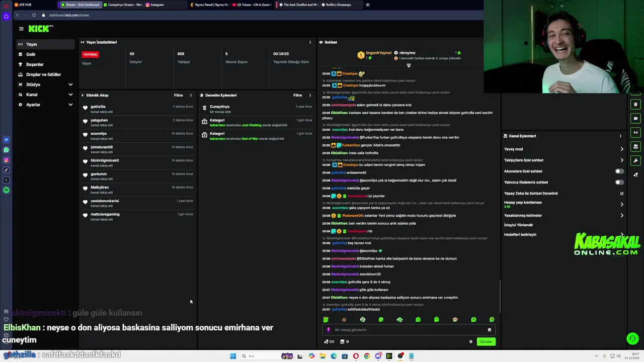The width and height of the screenshot is (644, 362).
Task: Click Cuneytinyo entry in Denetim Eylemleri
Action: coord(220,107)
